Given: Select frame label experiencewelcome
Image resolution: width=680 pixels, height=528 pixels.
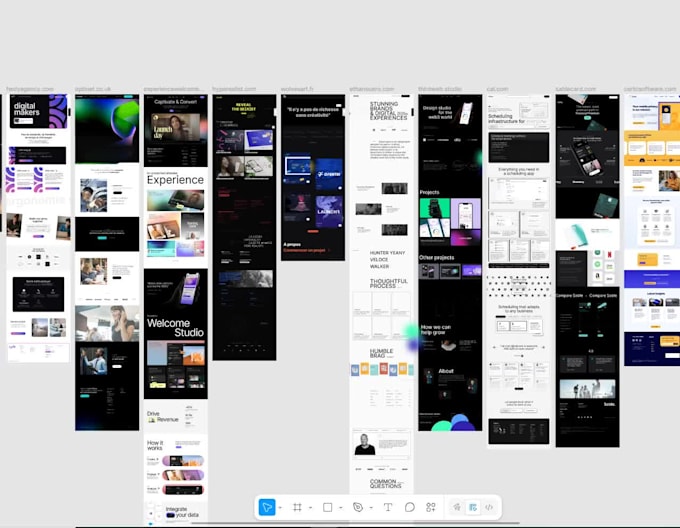Looking at the screenshot, I should click(172, 89).
